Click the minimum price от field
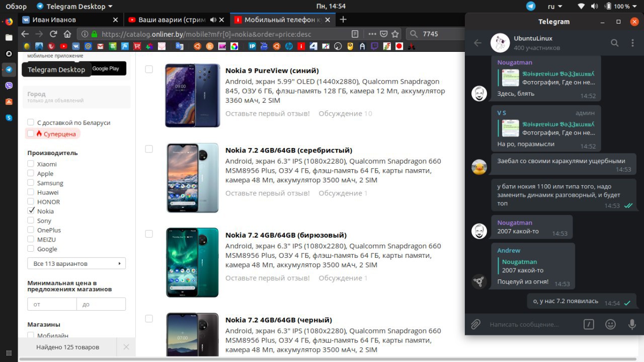 [52, 304]
